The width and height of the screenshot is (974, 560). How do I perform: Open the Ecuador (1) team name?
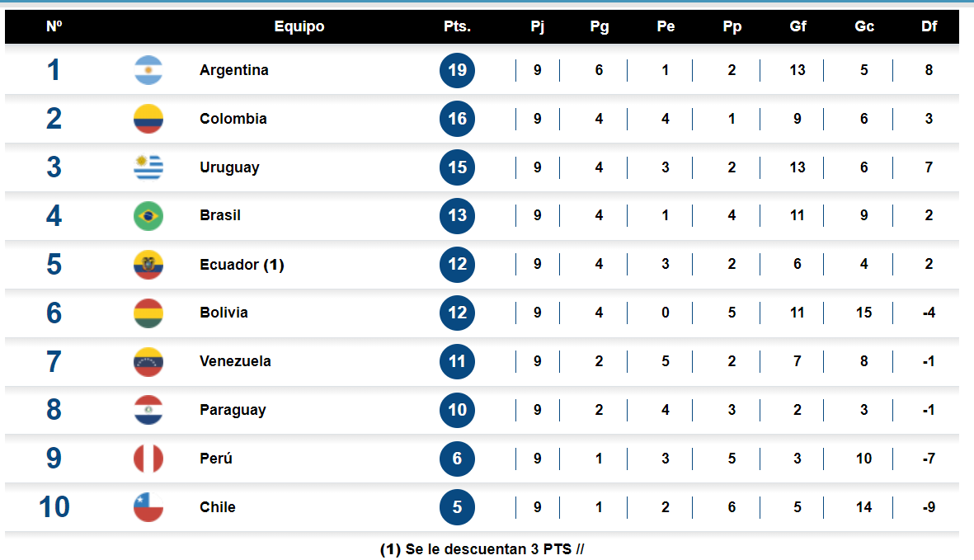242,265
